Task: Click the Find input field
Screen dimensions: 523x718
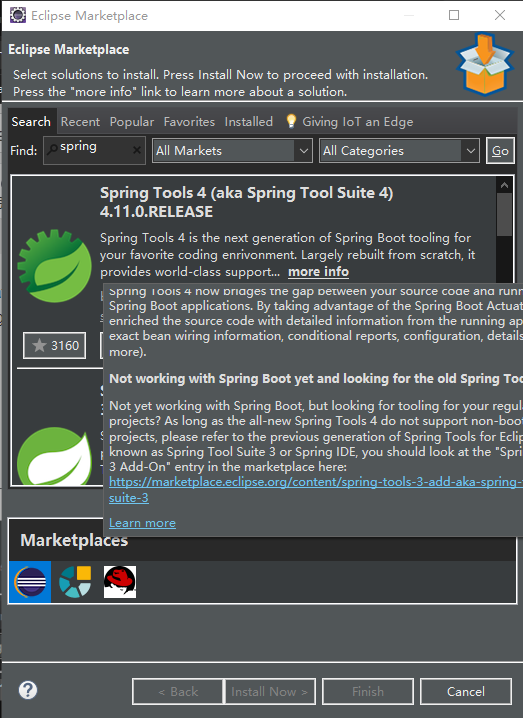Action: (x=94, y=150)
